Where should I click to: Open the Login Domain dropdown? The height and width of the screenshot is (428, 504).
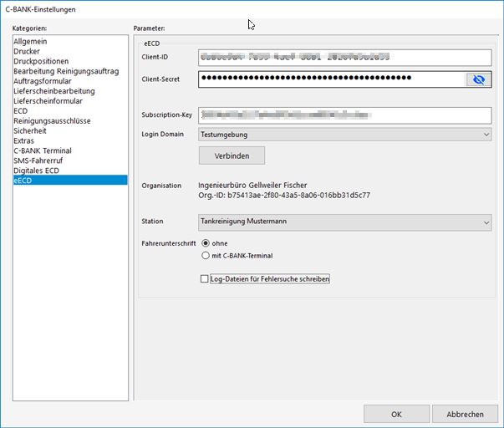[344, 135]
